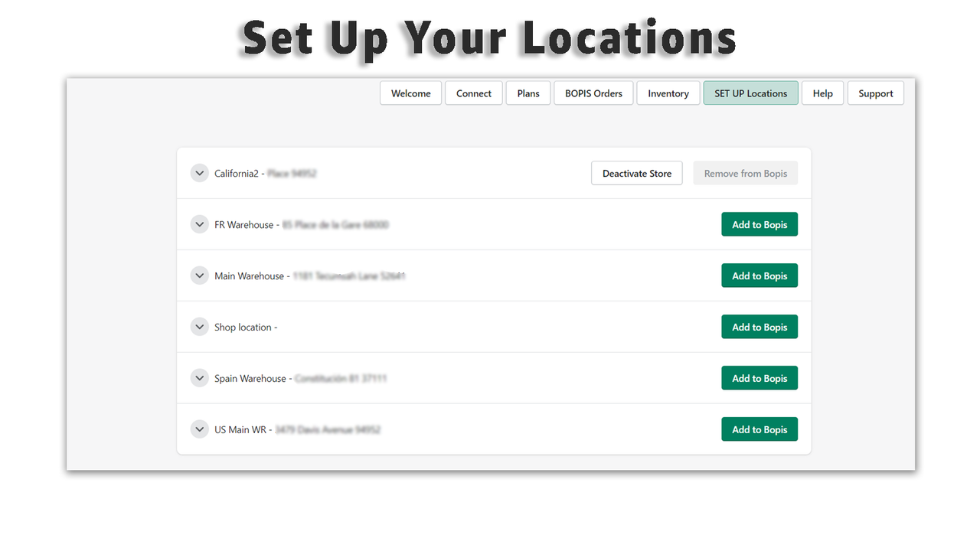
Task: Add Main Warehouse to Bopis
Action: click(x=759, y=275)
